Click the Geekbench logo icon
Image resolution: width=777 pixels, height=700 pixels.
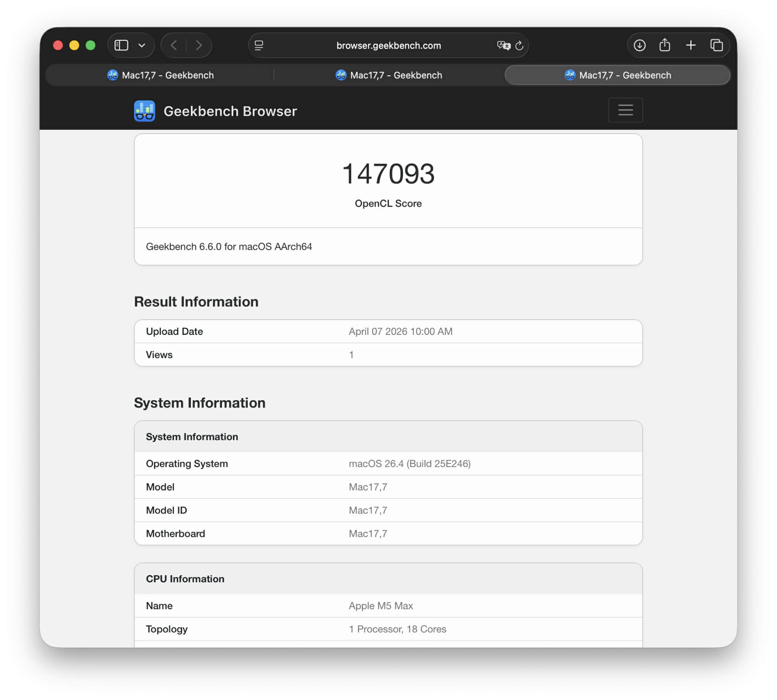(x=145, y=111)
